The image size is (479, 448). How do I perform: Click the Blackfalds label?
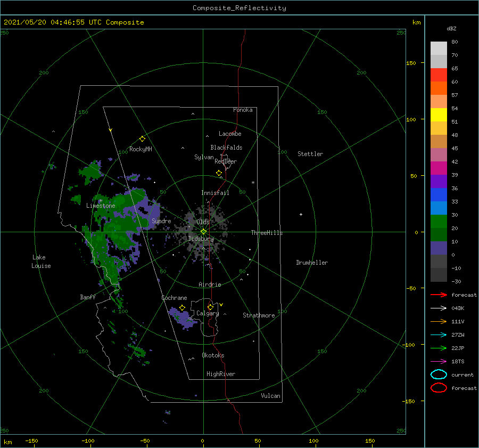tap(226, 148)
